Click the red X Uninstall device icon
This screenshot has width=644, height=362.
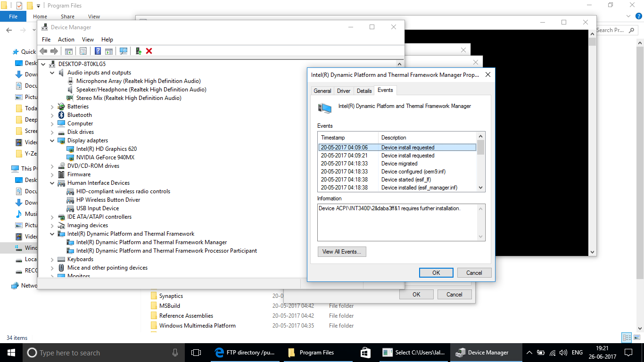149,51
